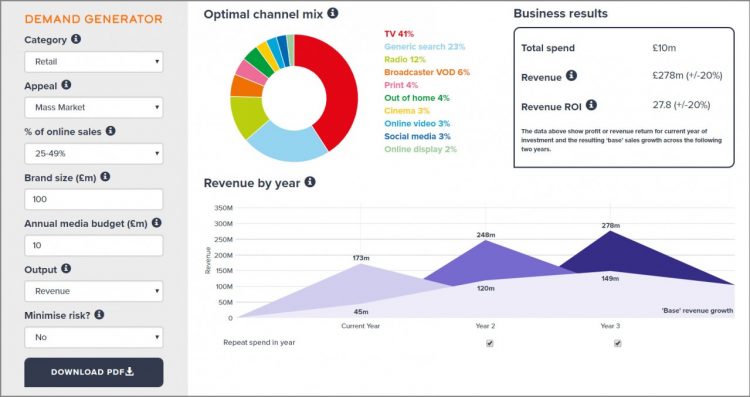Open the Minimise risk dropdown showing No
The image size is (750, 397).
94,337
